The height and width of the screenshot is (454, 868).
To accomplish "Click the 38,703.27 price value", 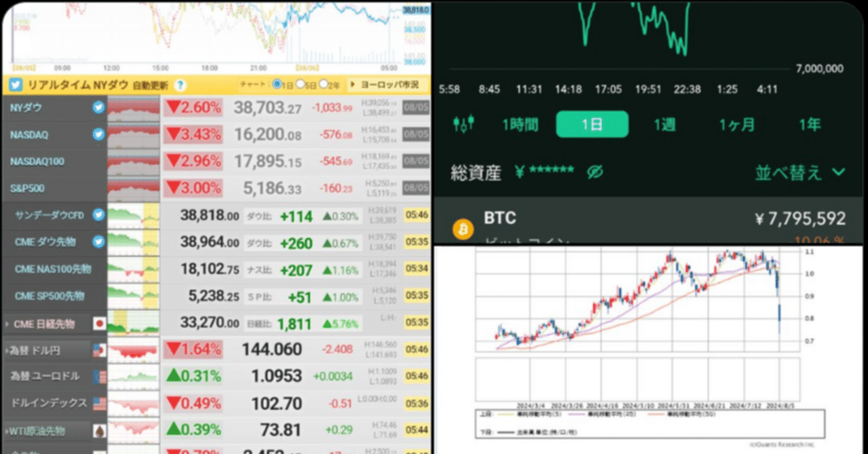I will tap(268, 107).
